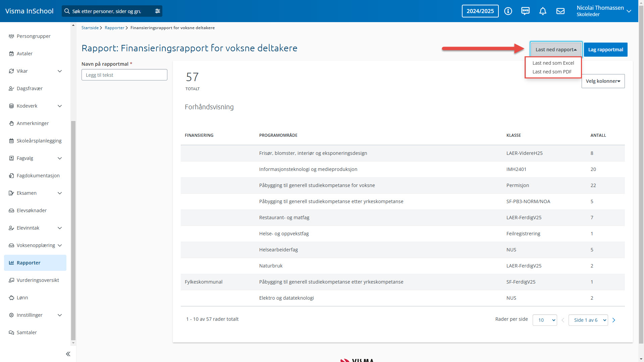Viewport: 644px width, 362px height.
Task: Open the Side 1 av 6 page selector
Action: 588,320
